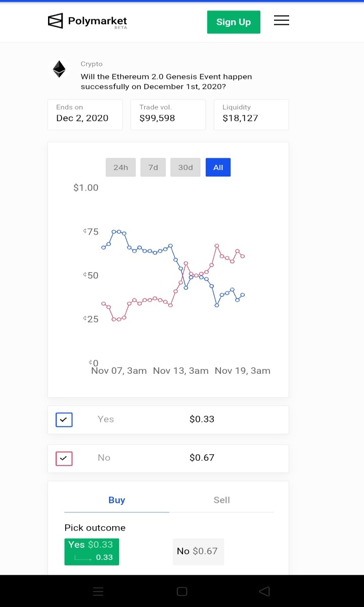The image size is (364, 607).
Task: Click the pink peak point on the chart
Action: [x=217, y=246]
